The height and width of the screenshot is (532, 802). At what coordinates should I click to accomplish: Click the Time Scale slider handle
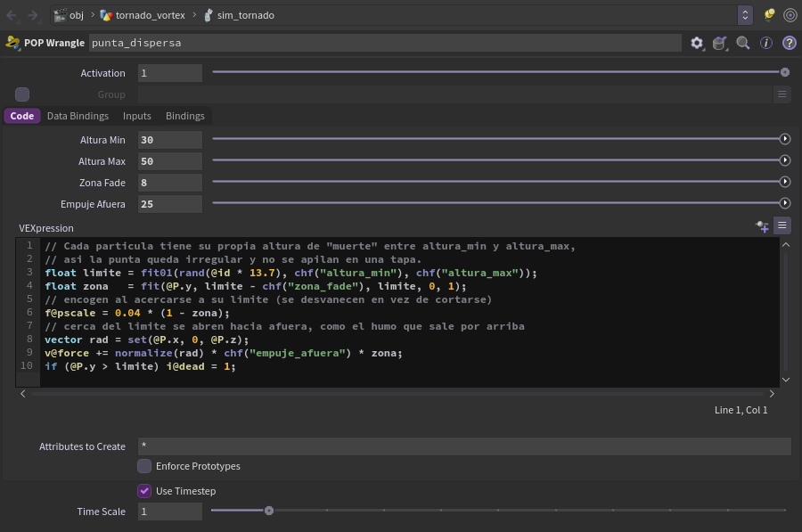(269, 511)
